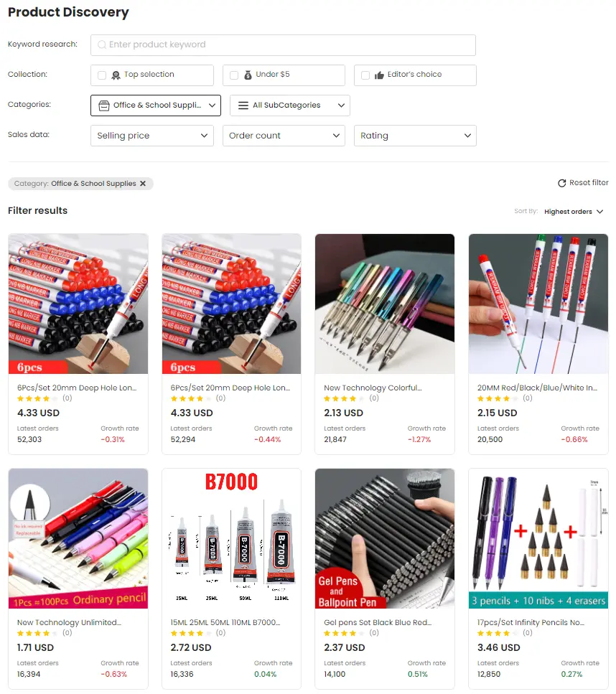616x694 pixels.
Task: Open the Selling price dropdown
Action: [x=152, y=136]
